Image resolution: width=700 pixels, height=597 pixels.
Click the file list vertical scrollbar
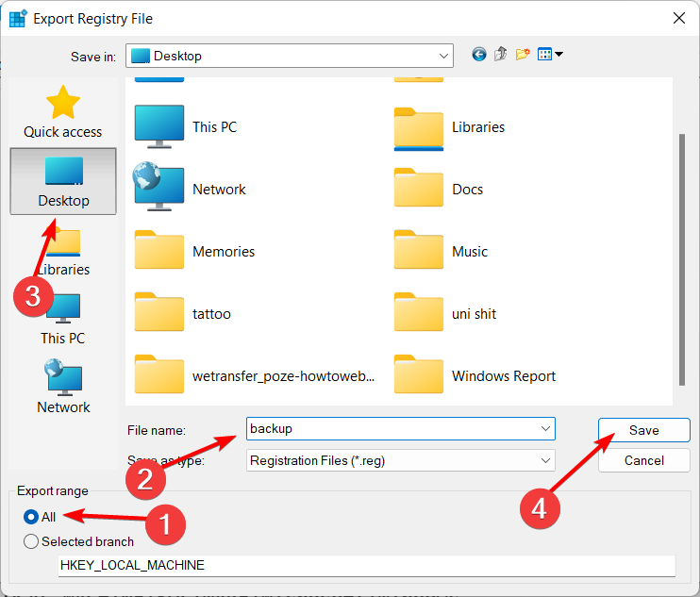[682, 258]
